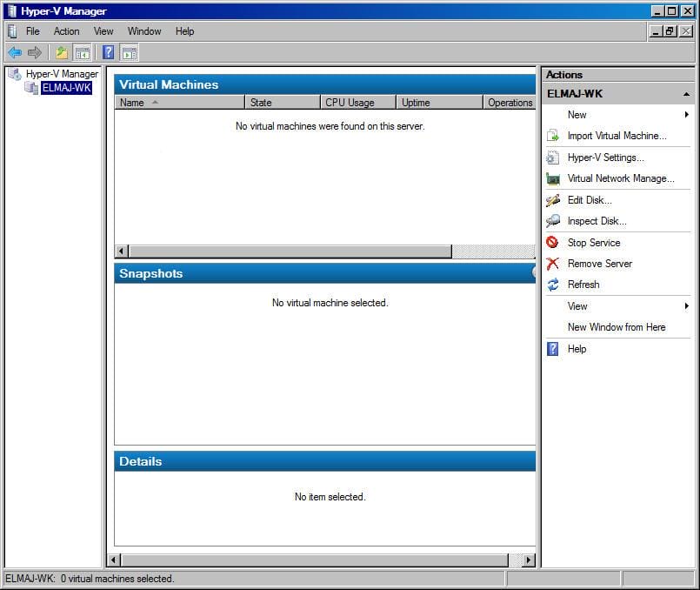Click the Operations column header
700x590 pixels.
(x=510, y=103)
